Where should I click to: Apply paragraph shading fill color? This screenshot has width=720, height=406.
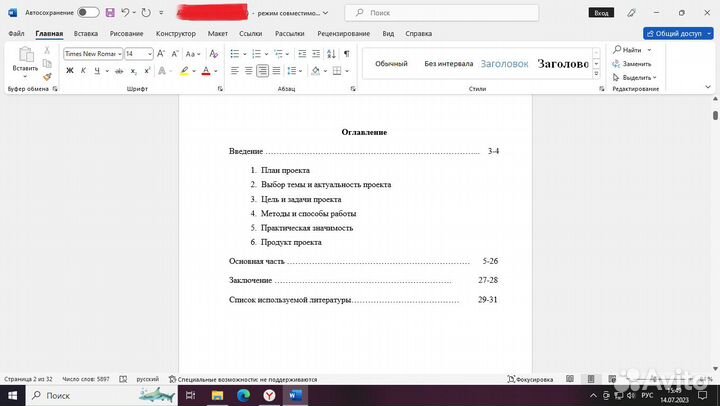[x=315, y=71]
